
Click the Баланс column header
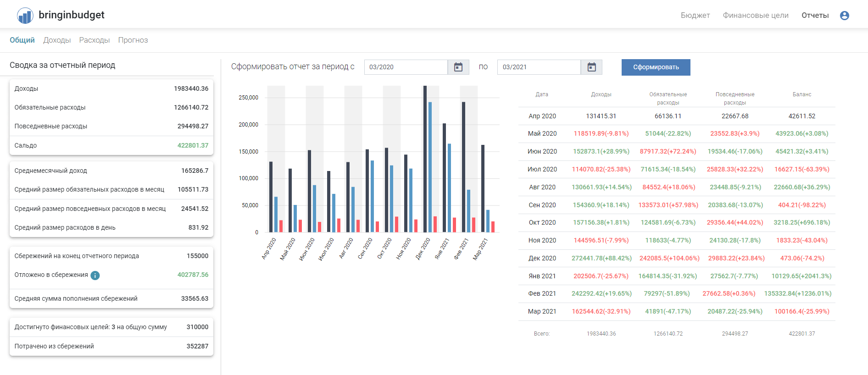(x=802, y=94)
